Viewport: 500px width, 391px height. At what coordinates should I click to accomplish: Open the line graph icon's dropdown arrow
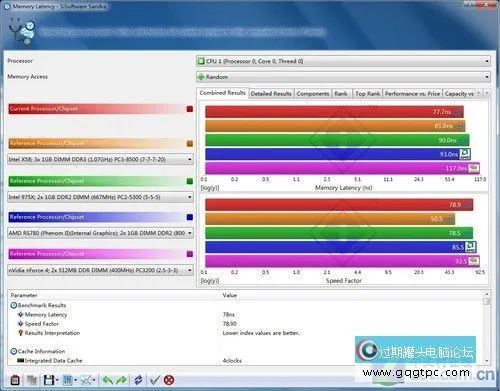point(94,380)
